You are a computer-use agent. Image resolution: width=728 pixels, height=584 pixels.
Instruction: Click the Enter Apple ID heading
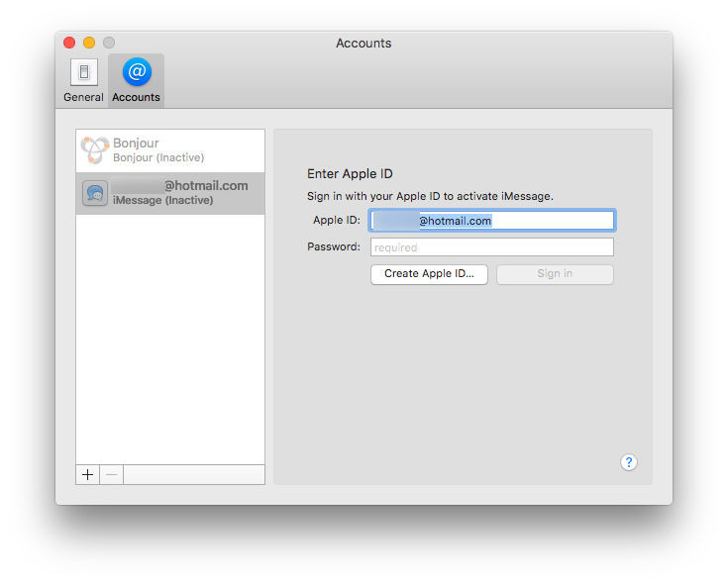tap(350, 174)
